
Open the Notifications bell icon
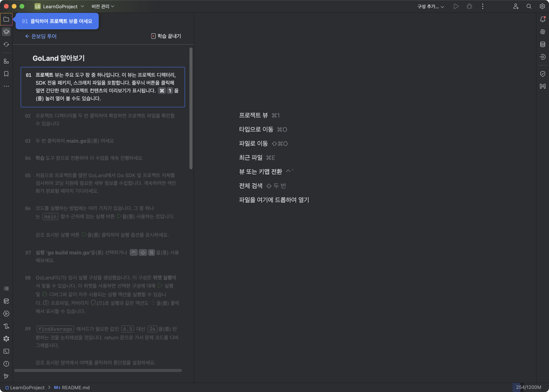[543, 19]
